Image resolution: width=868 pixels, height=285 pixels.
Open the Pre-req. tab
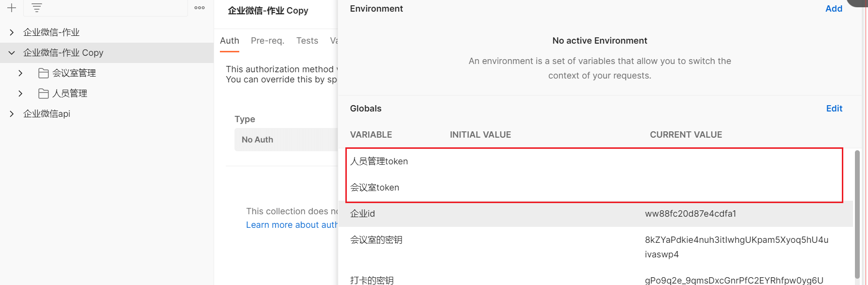coord(267,41)
